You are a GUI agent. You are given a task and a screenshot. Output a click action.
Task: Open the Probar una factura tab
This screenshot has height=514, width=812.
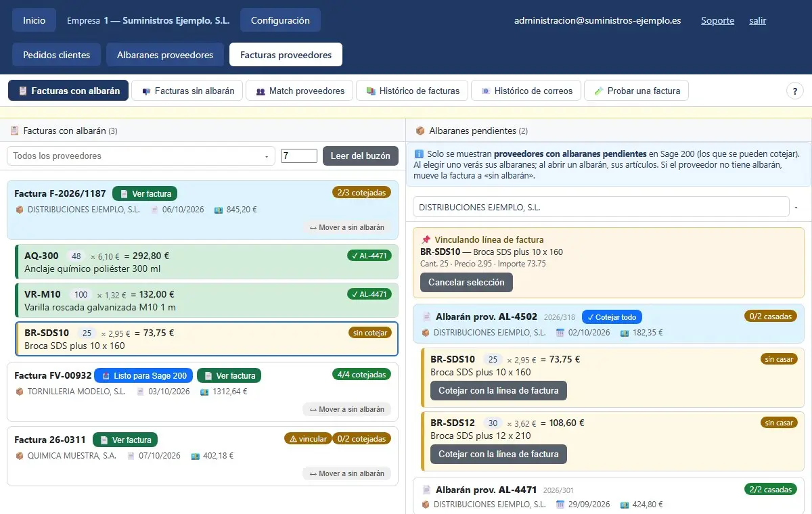coord(637,91)
